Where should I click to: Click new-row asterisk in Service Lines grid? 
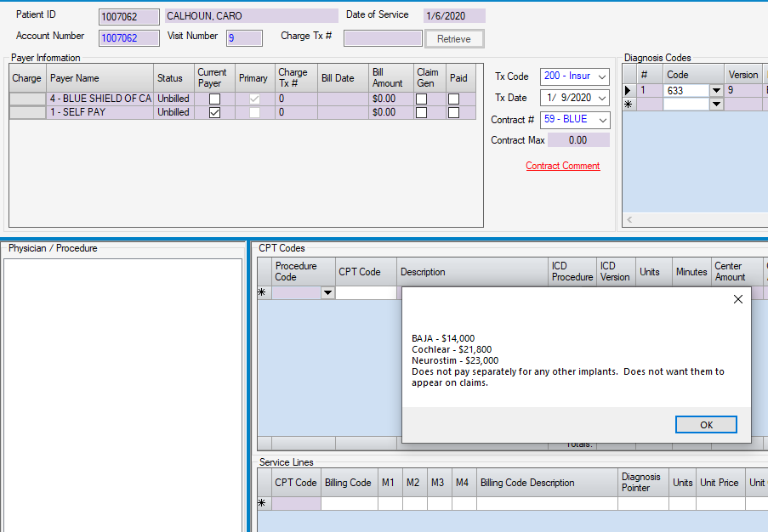262,503
